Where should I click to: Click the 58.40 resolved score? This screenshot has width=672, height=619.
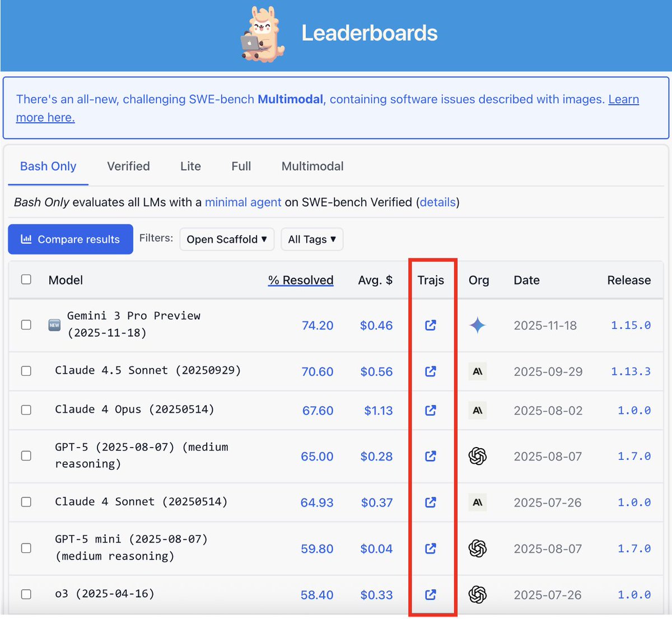317,595
